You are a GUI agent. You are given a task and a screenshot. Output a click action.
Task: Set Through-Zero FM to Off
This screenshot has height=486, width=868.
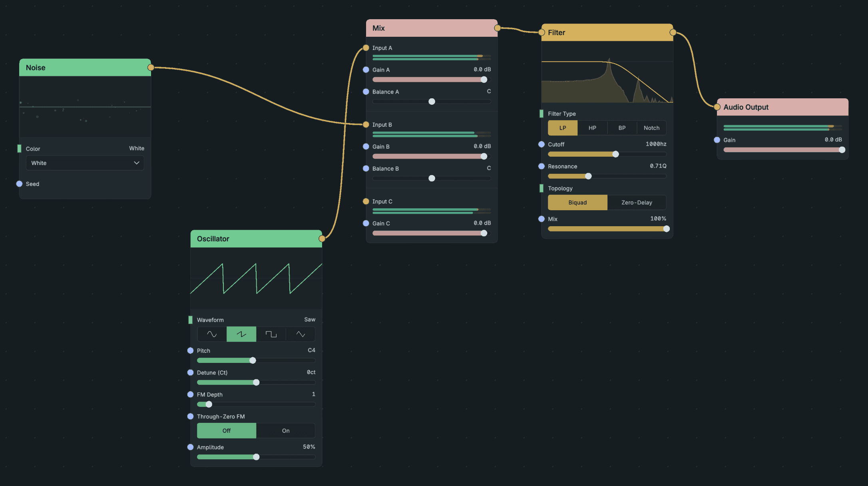click(x=227, y=430)
